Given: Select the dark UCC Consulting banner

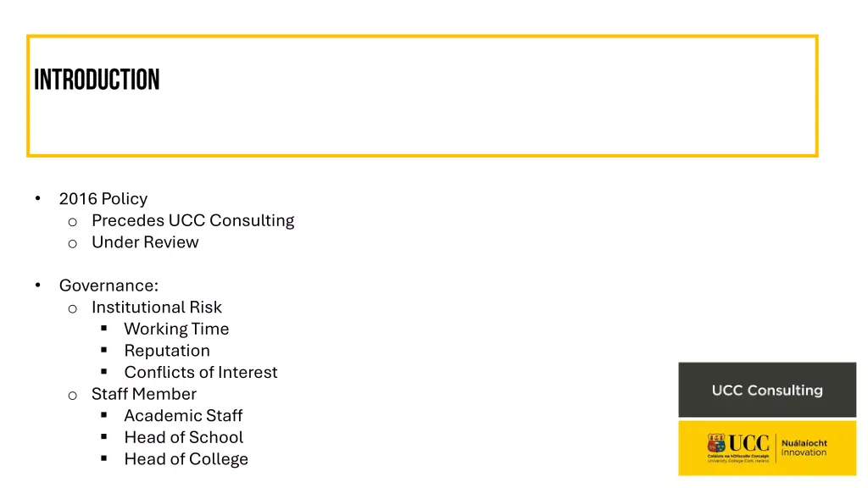Looking at the screenshot, I should (767, 391).
